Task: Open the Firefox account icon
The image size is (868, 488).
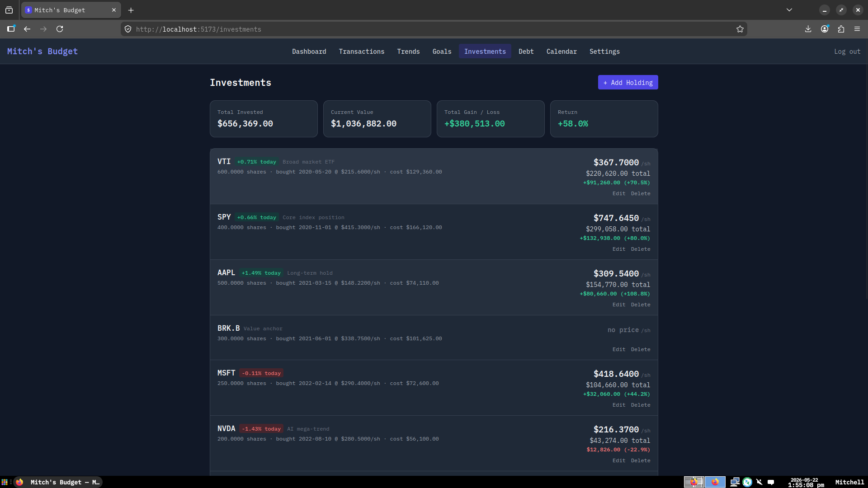Action: (825, 29)
